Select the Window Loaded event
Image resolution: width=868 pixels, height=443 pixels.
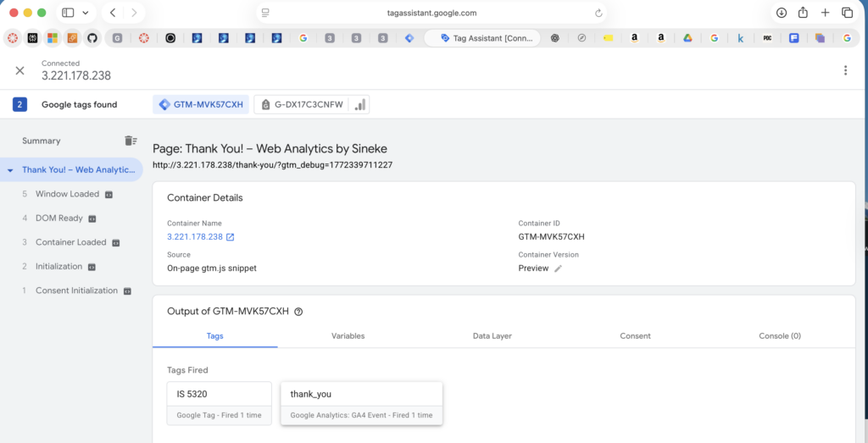point(67,194)
